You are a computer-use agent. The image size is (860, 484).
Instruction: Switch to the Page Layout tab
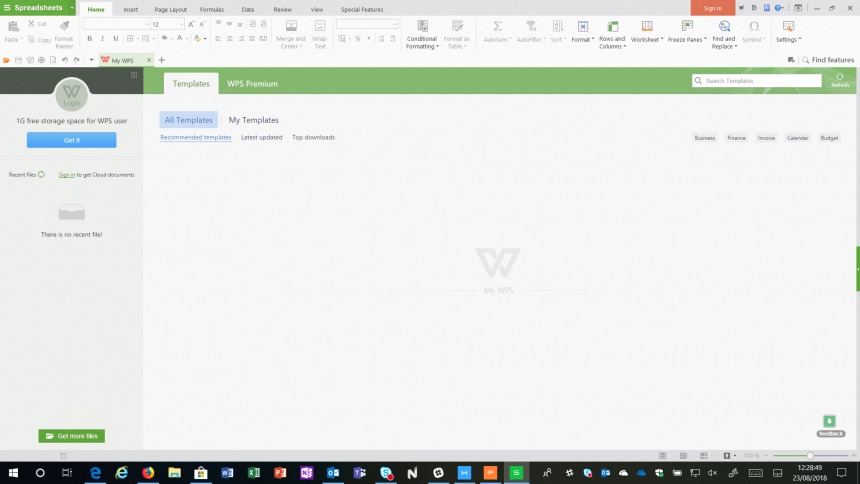point(171,9)
